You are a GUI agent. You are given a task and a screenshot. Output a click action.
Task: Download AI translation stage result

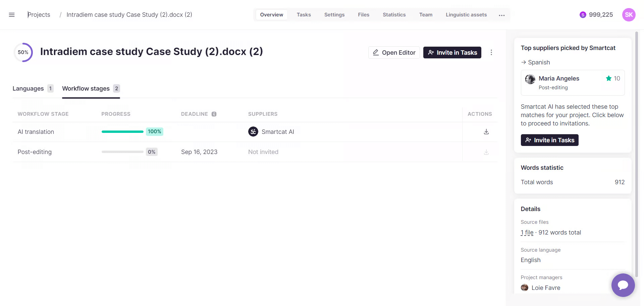(x=486, y=132)
